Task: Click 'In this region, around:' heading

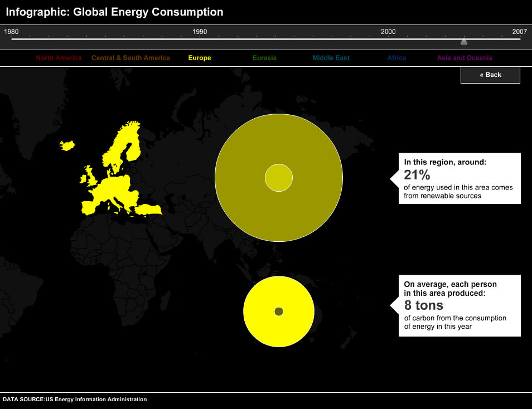Action: click(445, 162)
